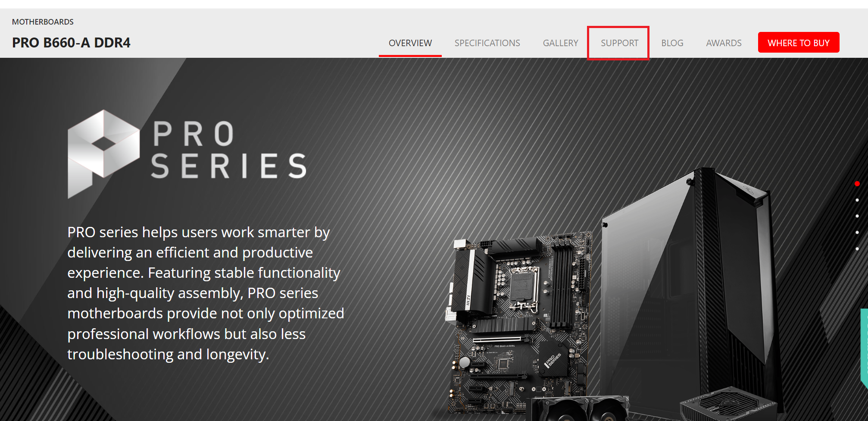Select the active red section dot
Screen dimensions: 868x421
[857, 184]
